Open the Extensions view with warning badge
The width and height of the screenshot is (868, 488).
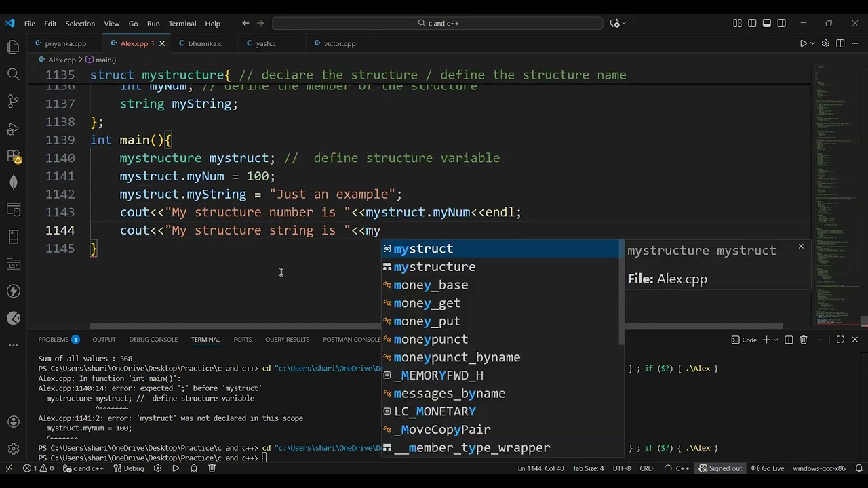(x=13, y=156)
